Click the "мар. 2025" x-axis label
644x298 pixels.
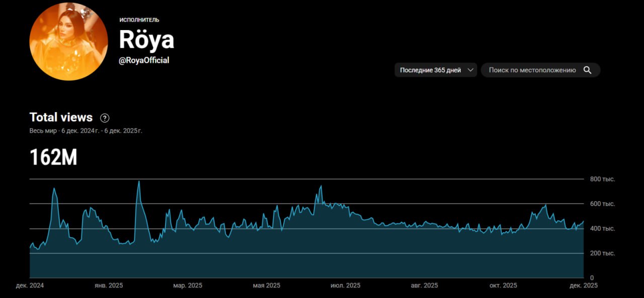click(x=188, y=285)
